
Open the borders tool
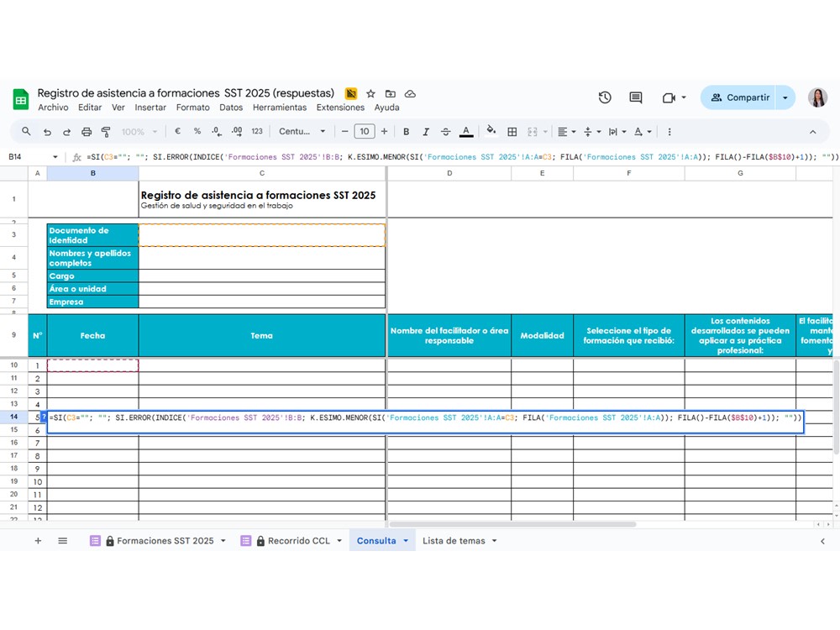click(512, 132)
